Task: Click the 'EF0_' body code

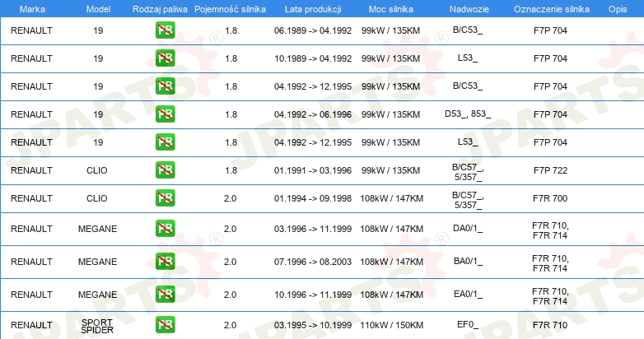Action: [x=469, y=325]
